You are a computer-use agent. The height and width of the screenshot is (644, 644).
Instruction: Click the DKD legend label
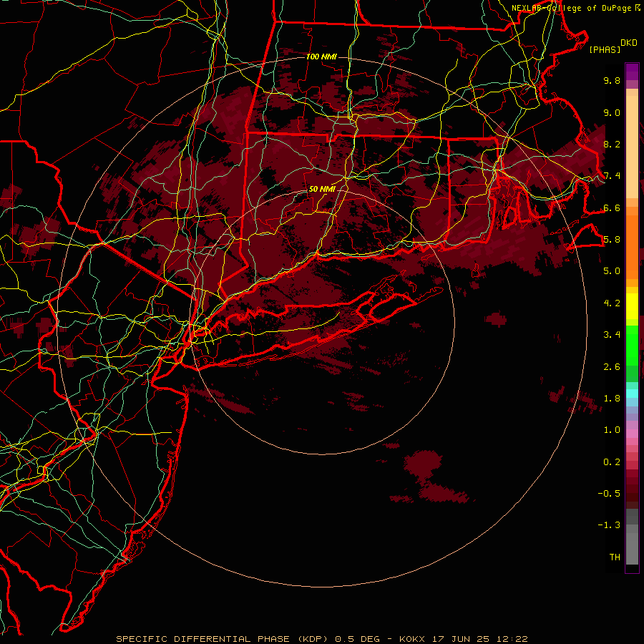(x=629, y=42)
